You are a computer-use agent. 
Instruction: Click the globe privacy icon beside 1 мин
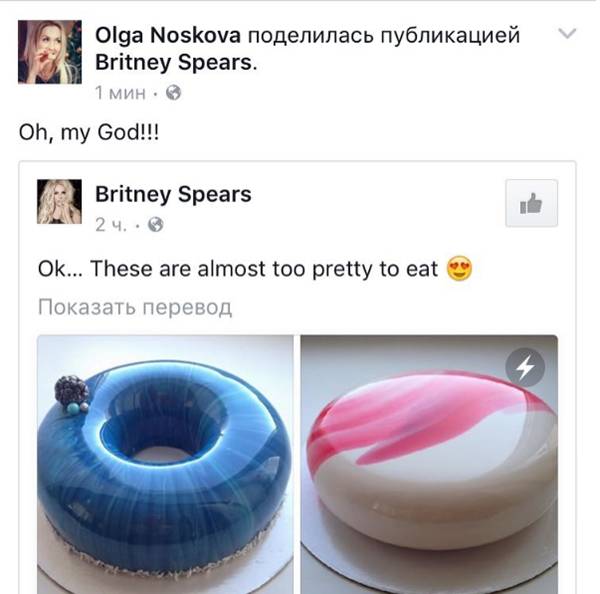[173, 93]
